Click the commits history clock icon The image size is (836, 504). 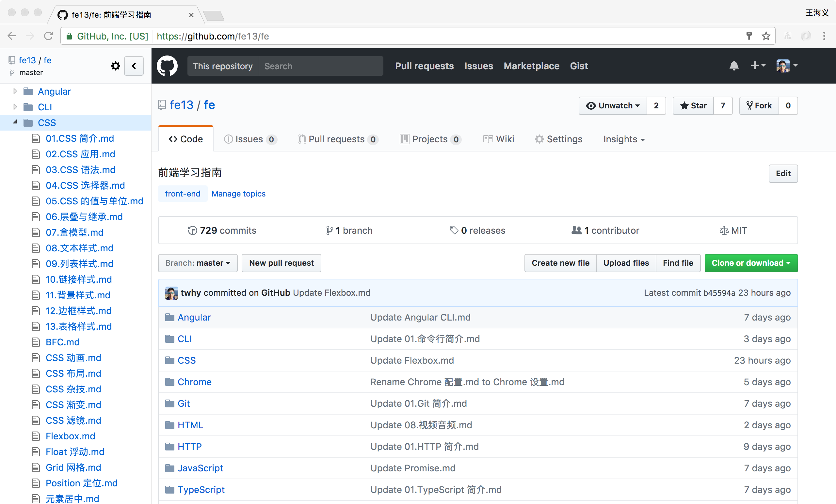192,231
